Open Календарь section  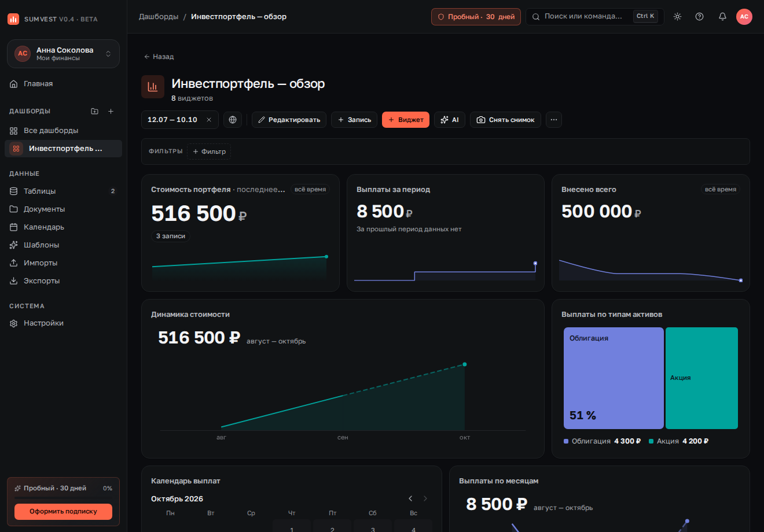(64, 227)
